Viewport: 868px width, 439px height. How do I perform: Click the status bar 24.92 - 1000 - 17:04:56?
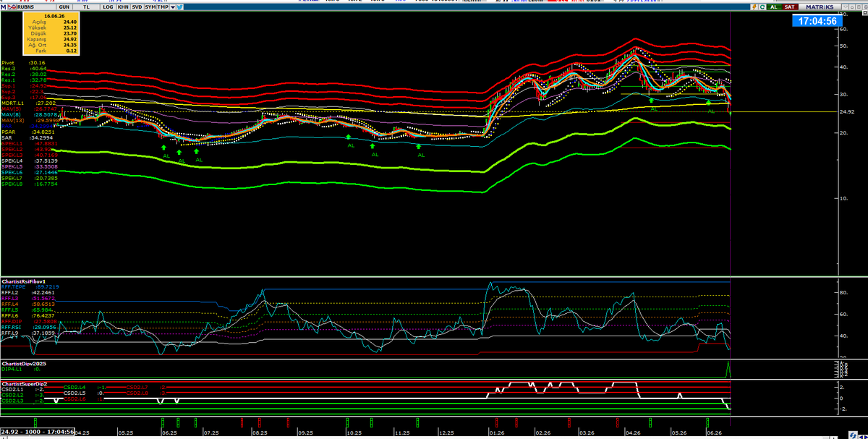click(x=37, y=432)
